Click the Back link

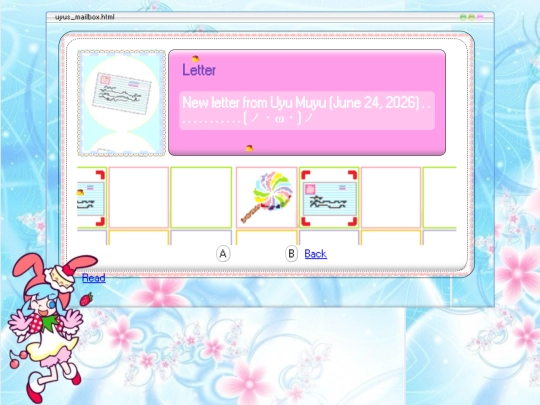pos(315,254)
